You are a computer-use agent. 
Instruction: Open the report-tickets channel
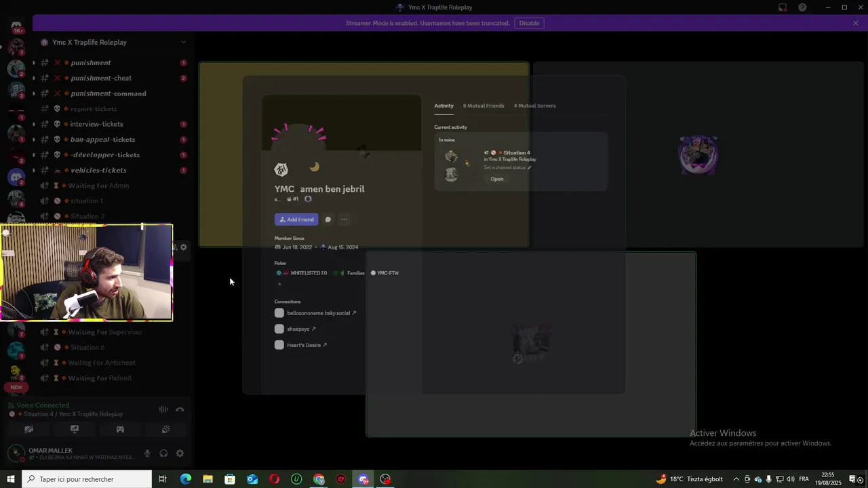click(x=94, y=108)
